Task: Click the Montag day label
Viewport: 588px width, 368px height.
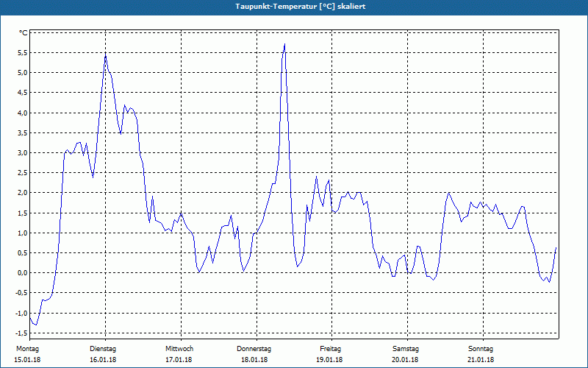Action: pyautogui.click(x=27, y=349)
